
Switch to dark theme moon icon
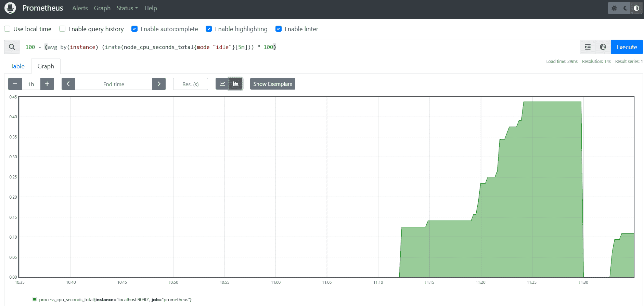tap(625, 8)
